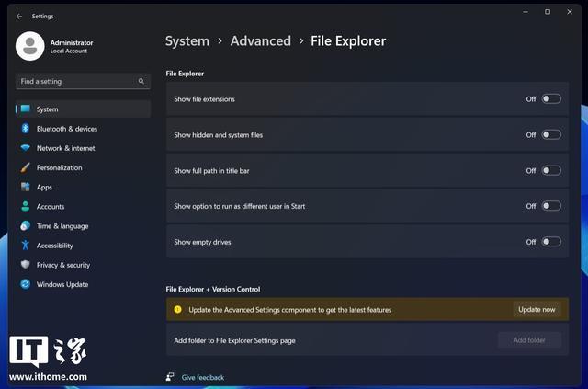The width and height of the screenshot is (588, 389).
Task: Click the Find a setting search box
Action: (x=76, y=81)
